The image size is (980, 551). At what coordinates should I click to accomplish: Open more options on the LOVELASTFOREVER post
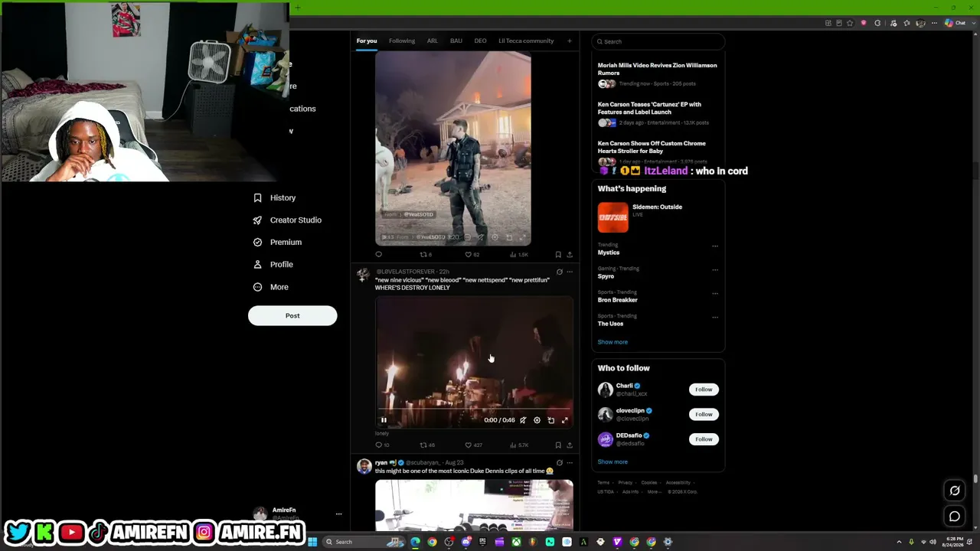pyautogui.click(x=570, y=272)
